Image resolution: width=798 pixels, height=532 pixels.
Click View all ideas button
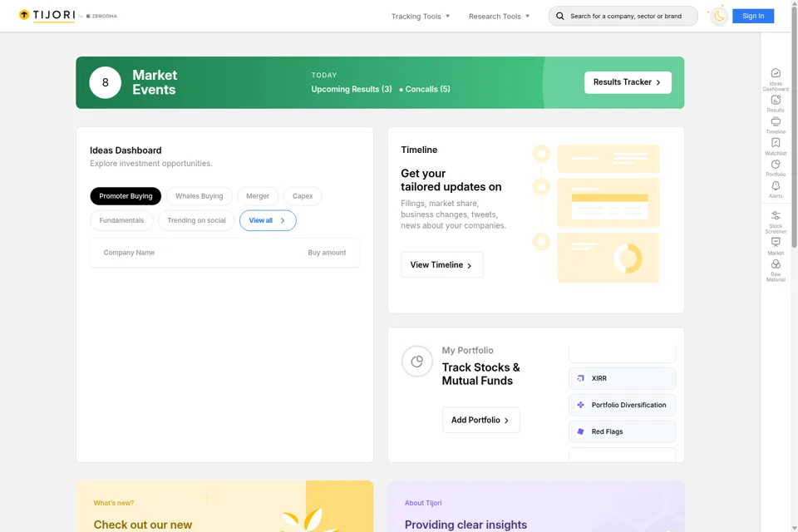pyautogui.click(x=268, y=220)
